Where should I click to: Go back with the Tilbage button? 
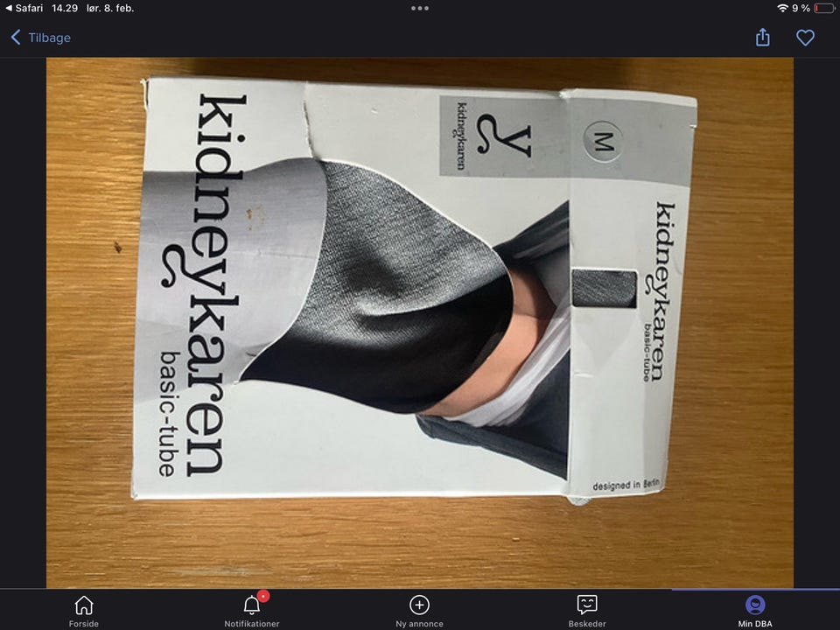tap(41, 38)
